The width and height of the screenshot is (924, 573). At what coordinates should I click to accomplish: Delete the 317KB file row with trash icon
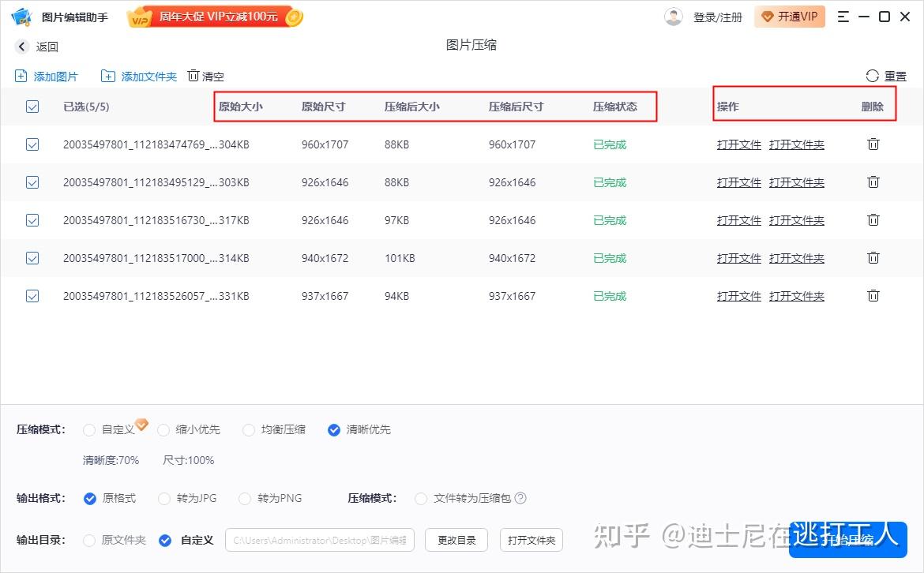(873, 219)
